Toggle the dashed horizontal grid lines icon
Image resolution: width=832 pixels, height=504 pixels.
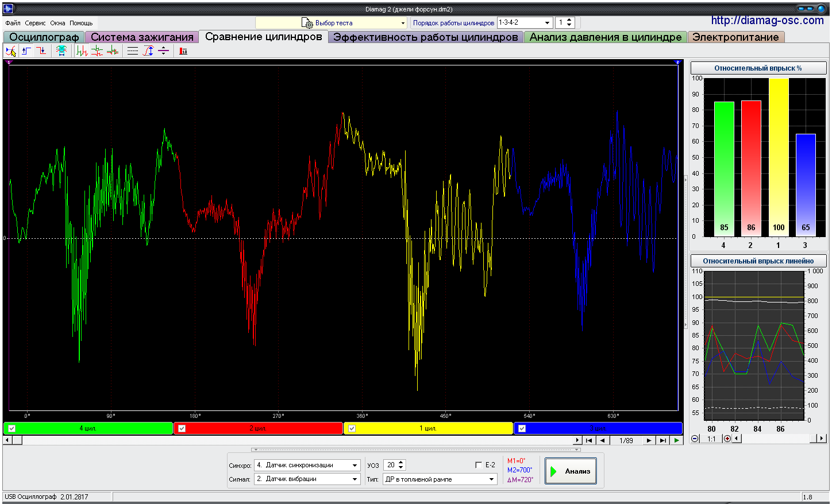133,51
